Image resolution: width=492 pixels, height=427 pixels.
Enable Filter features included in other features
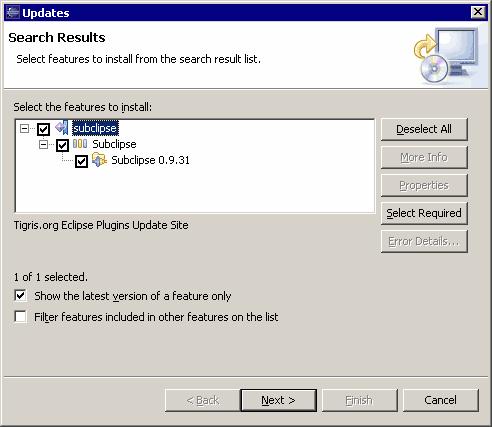pos(20,316)
